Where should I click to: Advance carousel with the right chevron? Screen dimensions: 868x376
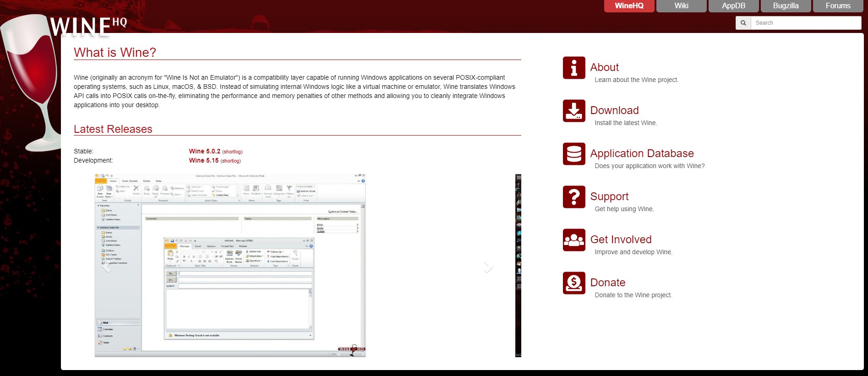tap(488, 267)
